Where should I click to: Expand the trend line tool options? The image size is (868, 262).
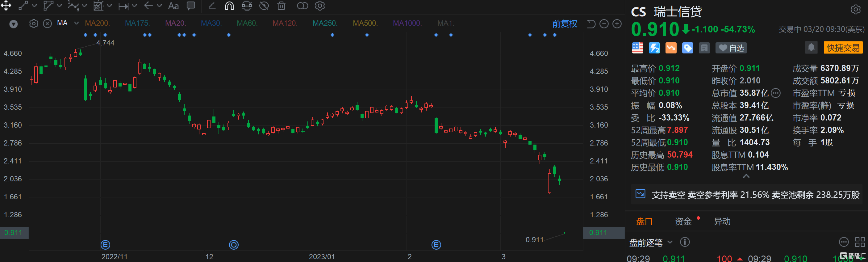pyautogui.click(x=34, y=6)
